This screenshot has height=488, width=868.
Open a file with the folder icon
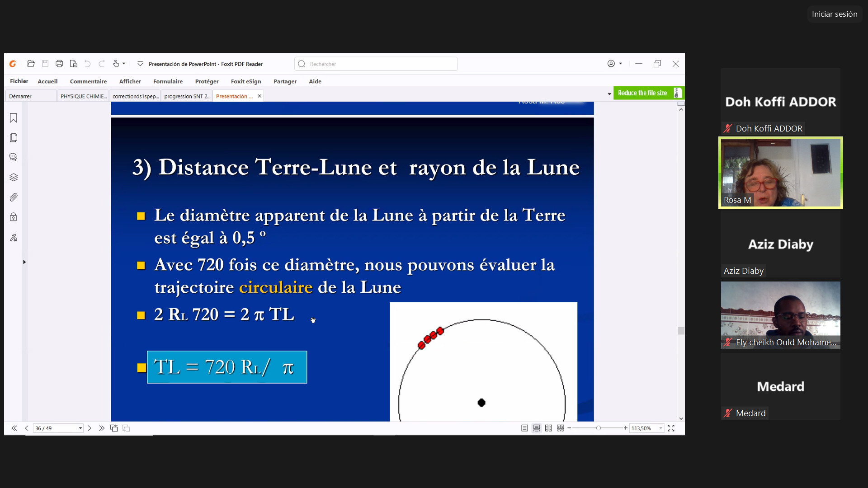pyautogui.click(x=31, y=64)
